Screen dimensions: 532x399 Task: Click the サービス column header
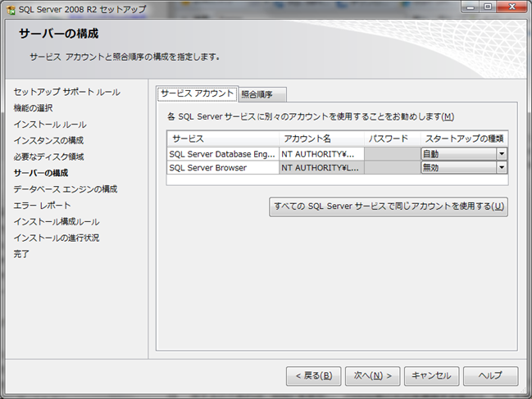(223, 138)
